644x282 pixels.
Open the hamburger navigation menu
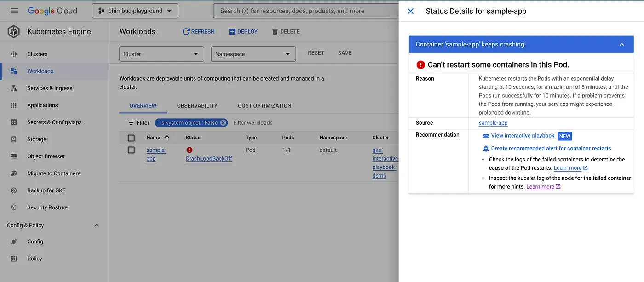14,11
